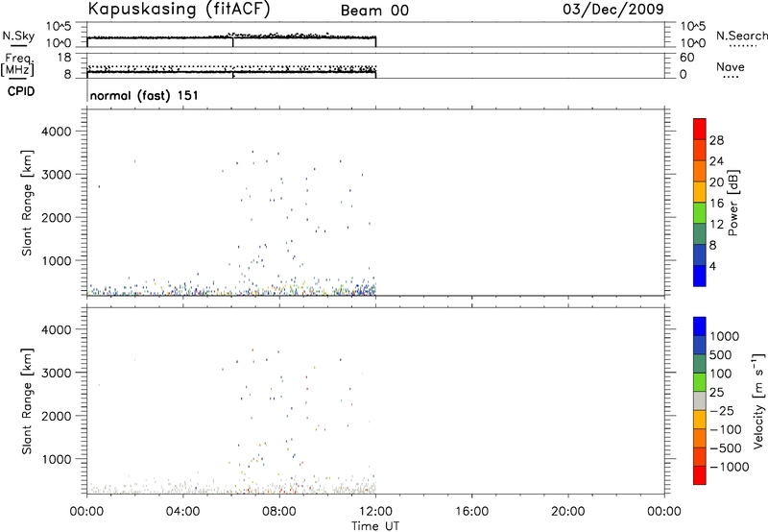Click the 12:00 time tick label
768x532 pixels.
point(375,512)
